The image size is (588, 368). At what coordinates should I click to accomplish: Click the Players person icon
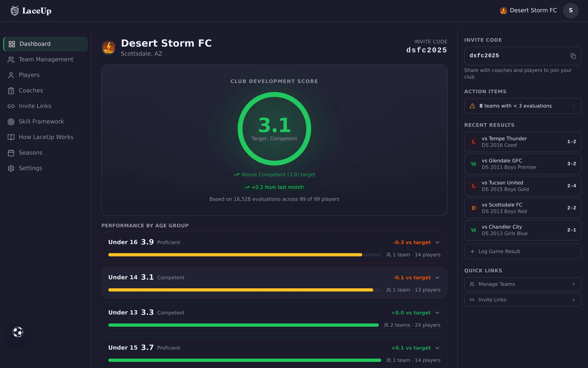pos(11,75)
